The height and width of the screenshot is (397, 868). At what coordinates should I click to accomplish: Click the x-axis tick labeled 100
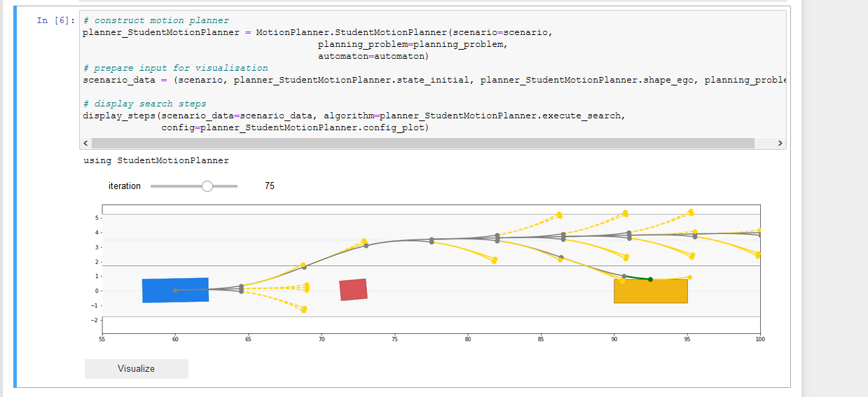[x=759, y=340]
